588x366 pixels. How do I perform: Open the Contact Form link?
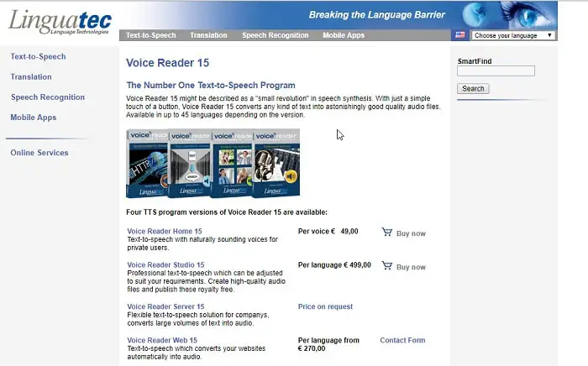(x=402, y=340)
